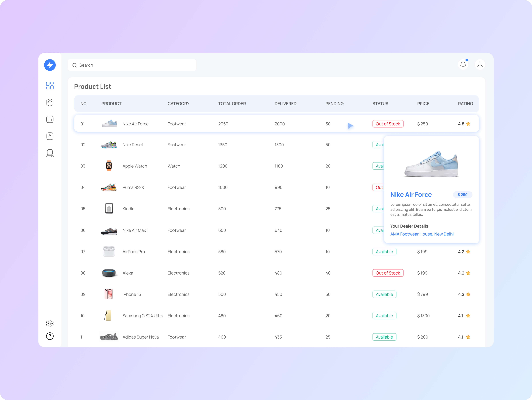
Task: Click the blue lightning app logo
Action: tap(50, 65)
